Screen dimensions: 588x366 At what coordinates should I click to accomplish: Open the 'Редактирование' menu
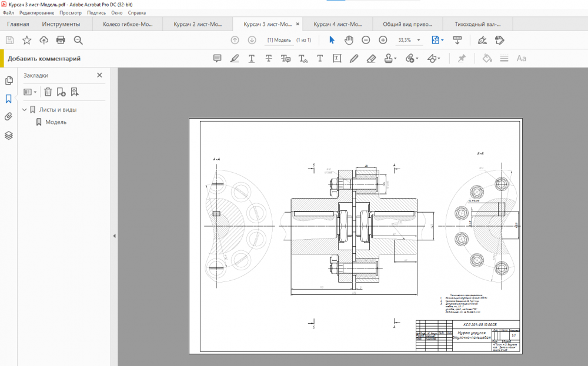36,12
